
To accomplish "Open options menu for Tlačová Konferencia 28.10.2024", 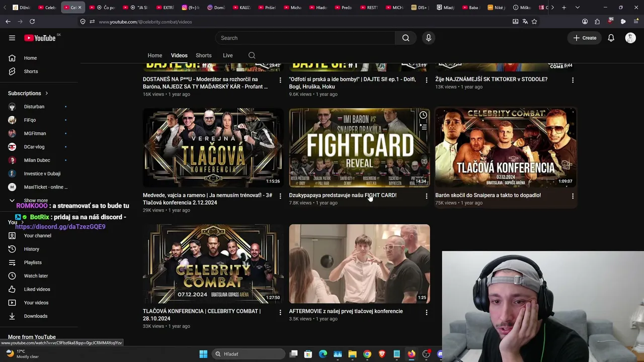I will pos(280,312).
